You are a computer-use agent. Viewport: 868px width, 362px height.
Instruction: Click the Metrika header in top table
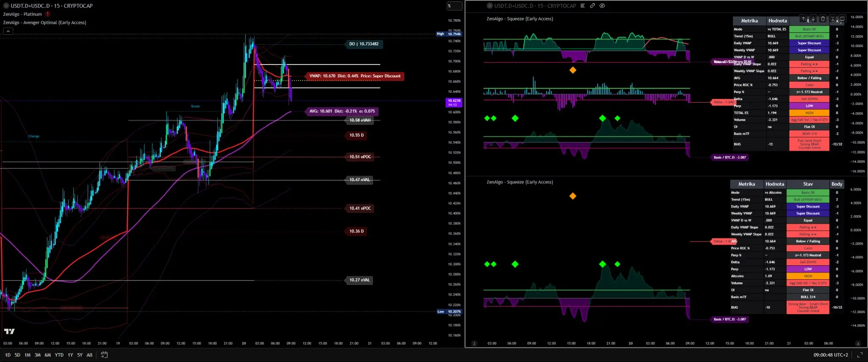(x=749, y=21)
